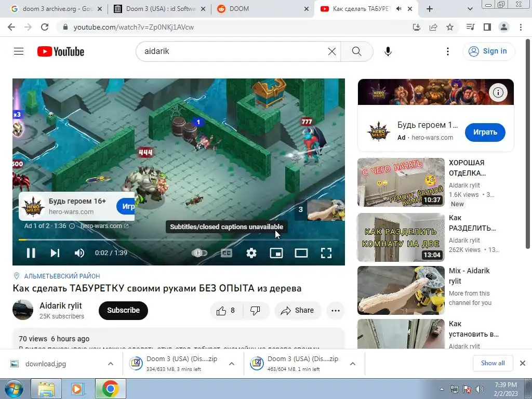Open a new browser tab
The width and height of the screenshot is (532, 399).
(x=430, y=9)
